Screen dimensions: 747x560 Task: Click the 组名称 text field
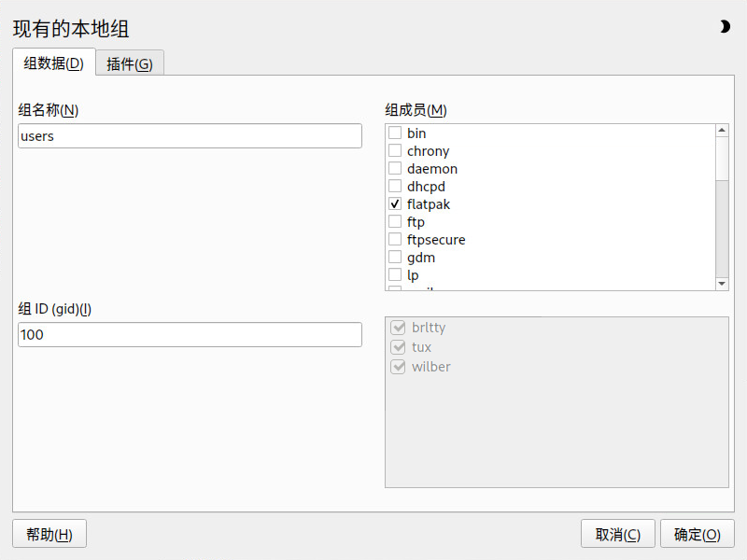click(x=190, y=136)
